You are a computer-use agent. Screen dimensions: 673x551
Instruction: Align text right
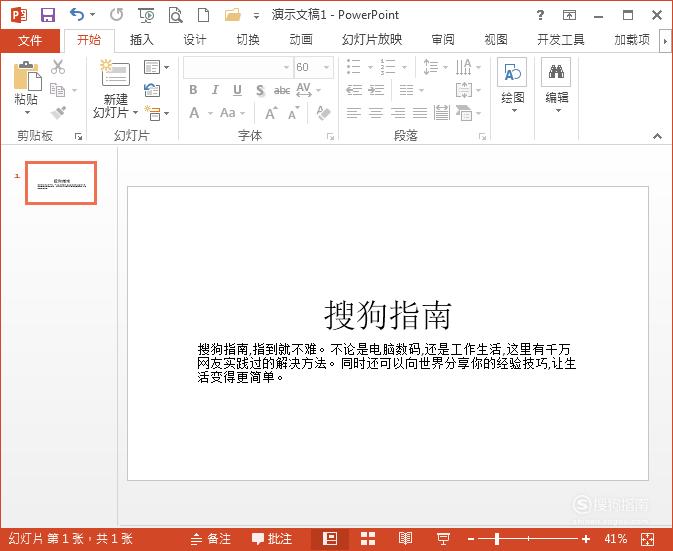click(x=398, y=113)
